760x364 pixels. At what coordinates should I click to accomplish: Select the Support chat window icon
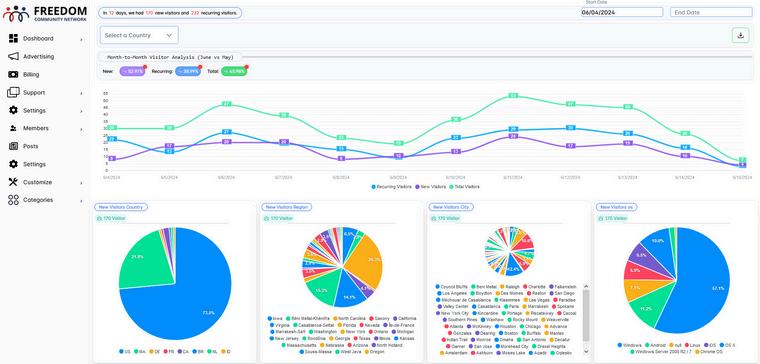click(14, 92)
